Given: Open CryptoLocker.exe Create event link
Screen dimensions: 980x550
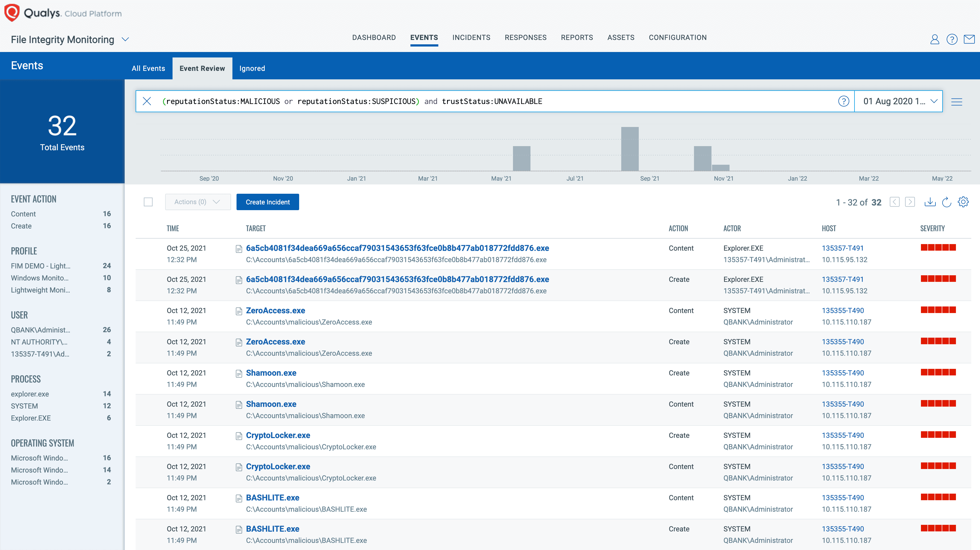Looking at the screenshot, I should click(278, 435).
